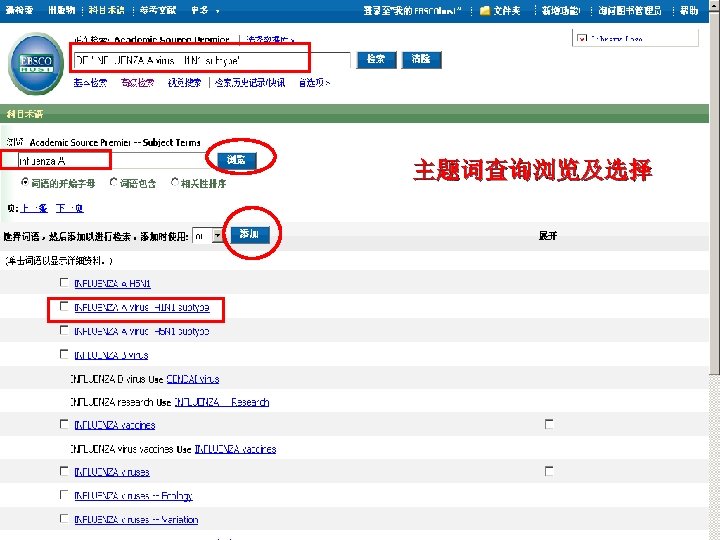Open 参考文献 in the top bar
This screenshot has width=720, height=540.
click(x=158, y=10)
